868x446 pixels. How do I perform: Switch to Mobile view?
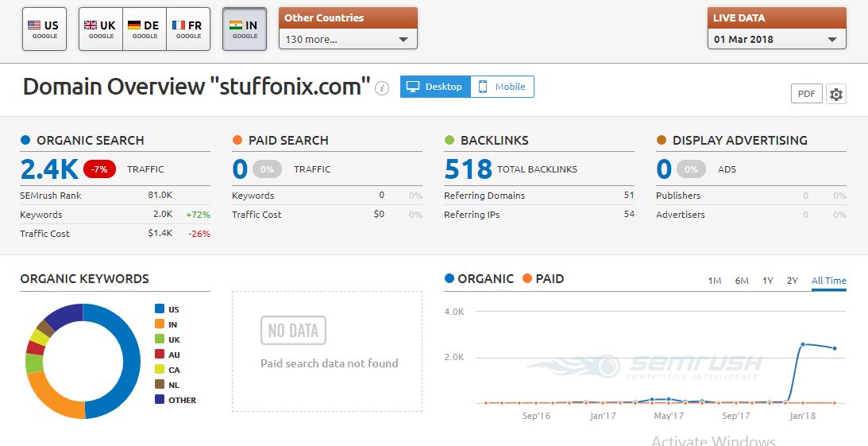click(502, 87)
